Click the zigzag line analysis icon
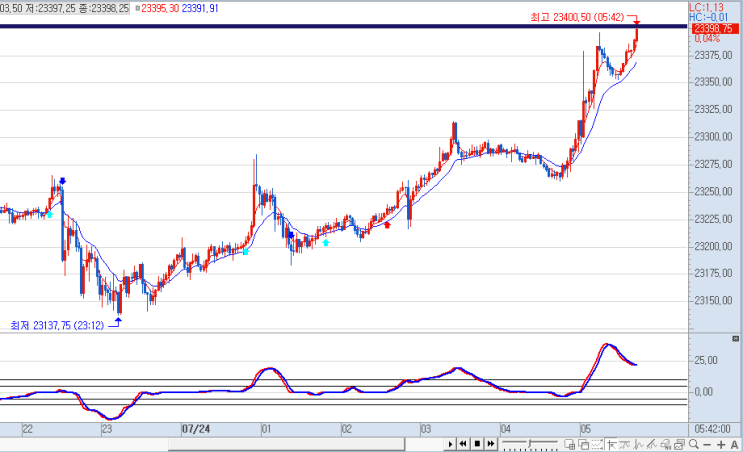Viewport: 743px width, 452px height. [638, 444]
